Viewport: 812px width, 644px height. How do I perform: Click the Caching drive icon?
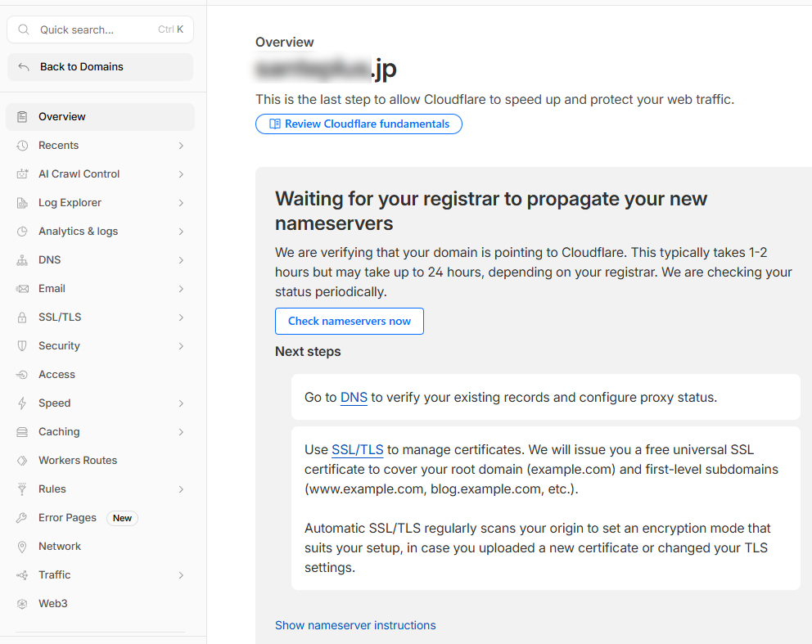tap(22, 432)
